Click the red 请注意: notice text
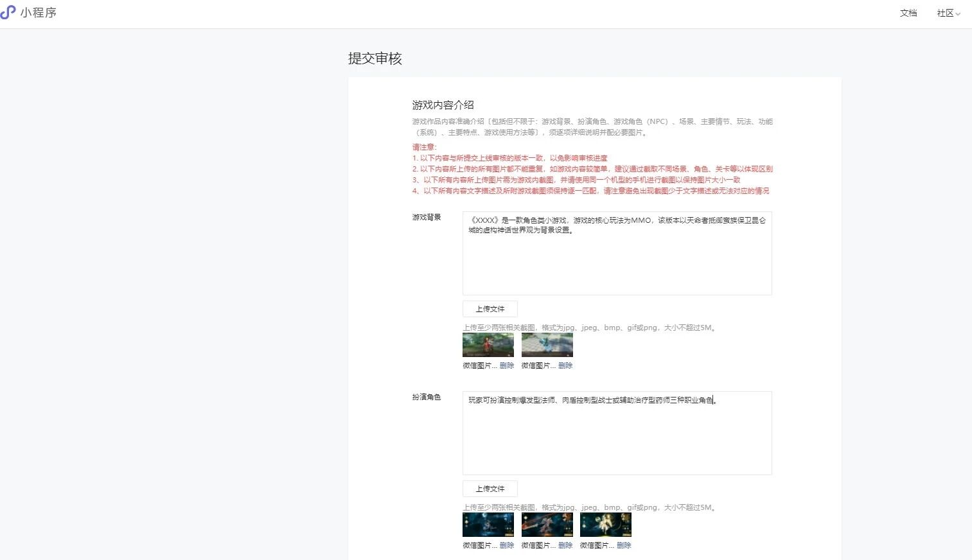The height and width of the screenshot is (560, 972). click(x=425, y=147)
